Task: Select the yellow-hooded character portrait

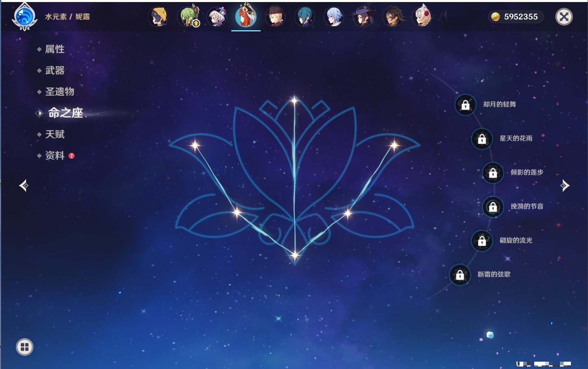Action: pyautogui.click(x=158, y=17)
